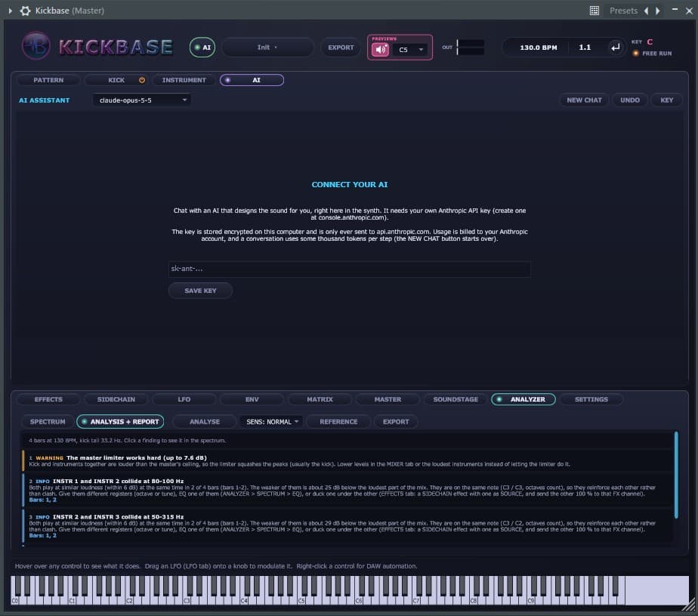Open the SOUNDSTAGE tab
698x616 pixels.
click(x=456, y=399)
